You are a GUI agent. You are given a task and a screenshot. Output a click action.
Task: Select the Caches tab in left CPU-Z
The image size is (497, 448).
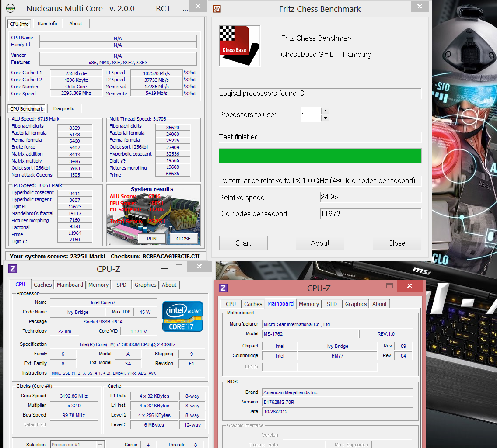pos(43,285)
